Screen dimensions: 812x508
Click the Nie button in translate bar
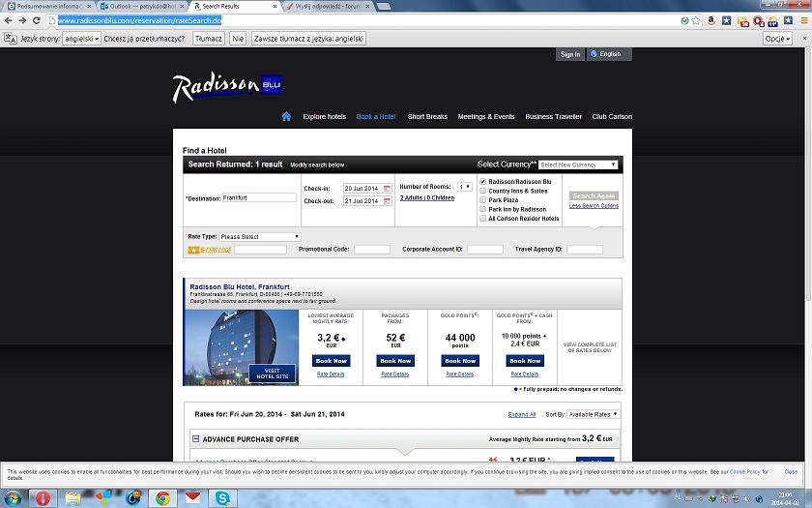click(238, 39)
